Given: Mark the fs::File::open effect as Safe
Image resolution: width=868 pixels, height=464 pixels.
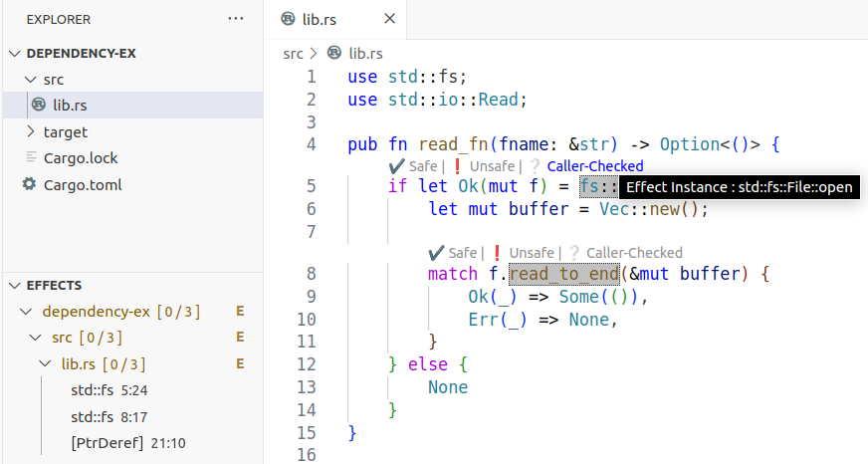Looking at the screenshot, I should (x=416, y=166).
